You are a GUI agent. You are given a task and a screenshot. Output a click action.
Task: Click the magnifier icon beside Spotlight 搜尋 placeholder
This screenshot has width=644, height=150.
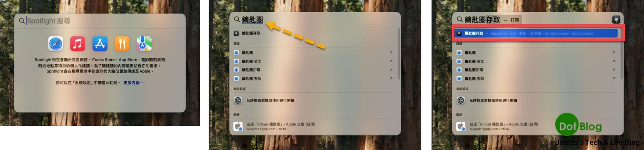[21, 21]
